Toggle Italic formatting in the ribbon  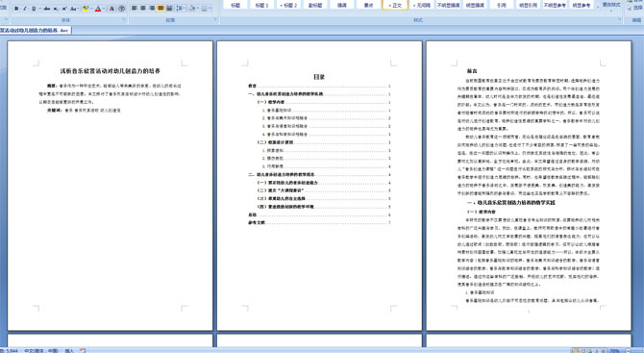[x=25, y=9]
